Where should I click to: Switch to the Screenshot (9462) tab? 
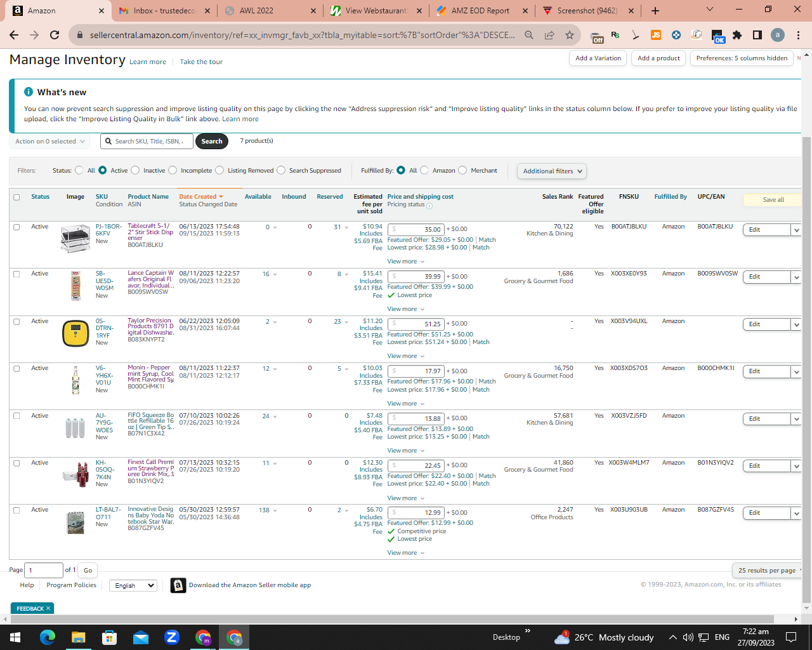tap(587, 11)
